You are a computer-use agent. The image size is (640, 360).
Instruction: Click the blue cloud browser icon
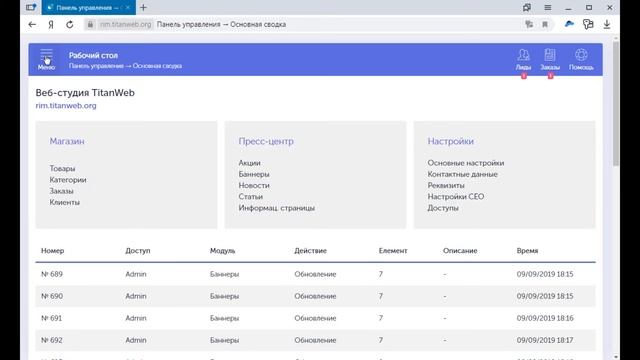(569, 24)
